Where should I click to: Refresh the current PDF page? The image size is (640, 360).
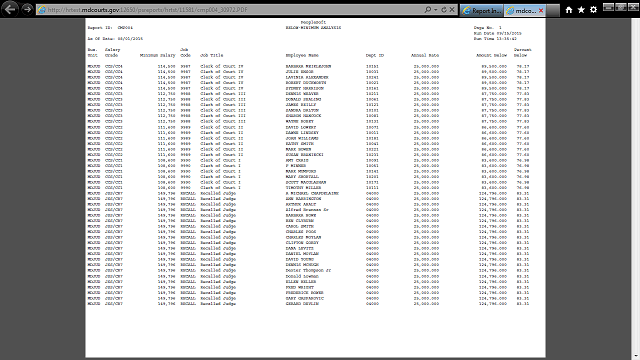[444, 9]
